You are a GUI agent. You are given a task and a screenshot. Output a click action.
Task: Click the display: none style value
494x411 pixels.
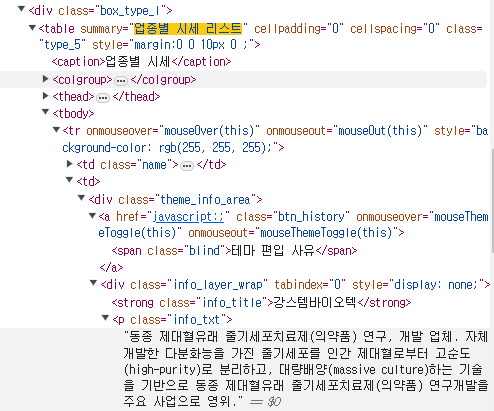435,285
